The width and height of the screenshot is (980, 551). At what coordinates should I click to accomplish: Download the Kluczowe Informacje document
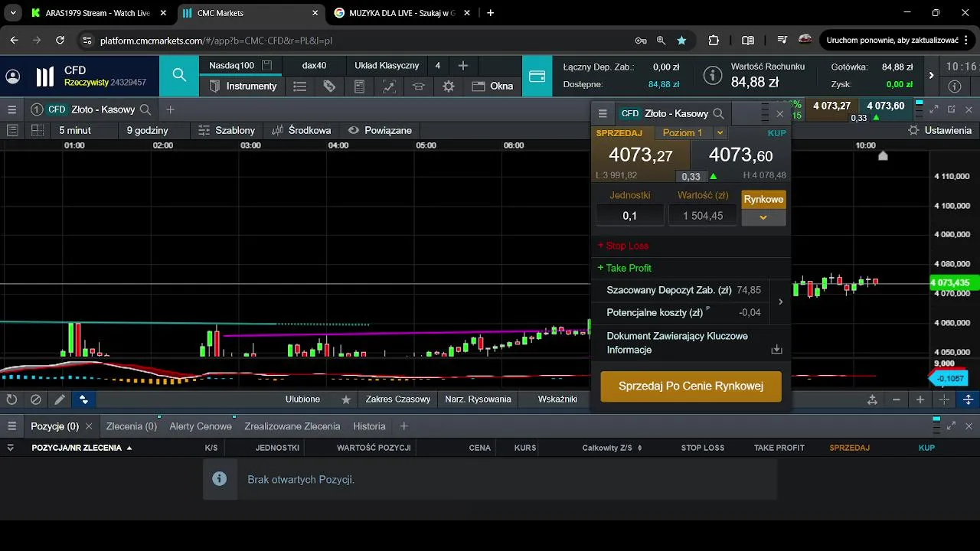click(776, 349)
